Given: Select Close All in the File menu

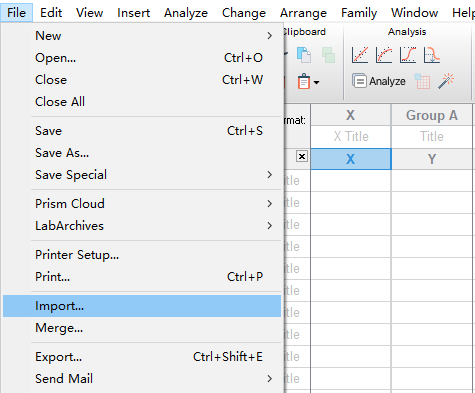Looking at the screenshot, I should (x=142, y=102).
